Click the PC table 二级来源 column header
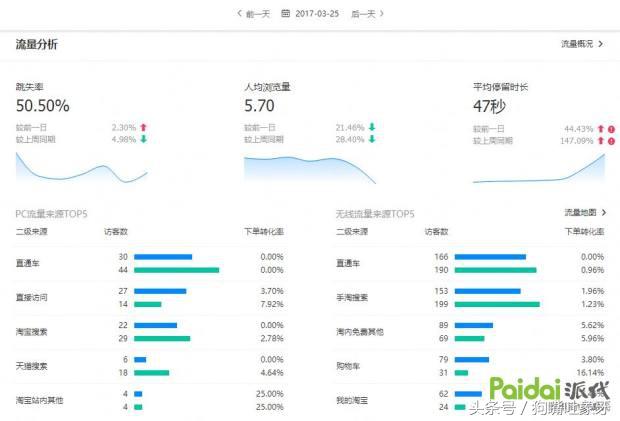The width and height of the screenshot is (620, 421). coord(32,231)
